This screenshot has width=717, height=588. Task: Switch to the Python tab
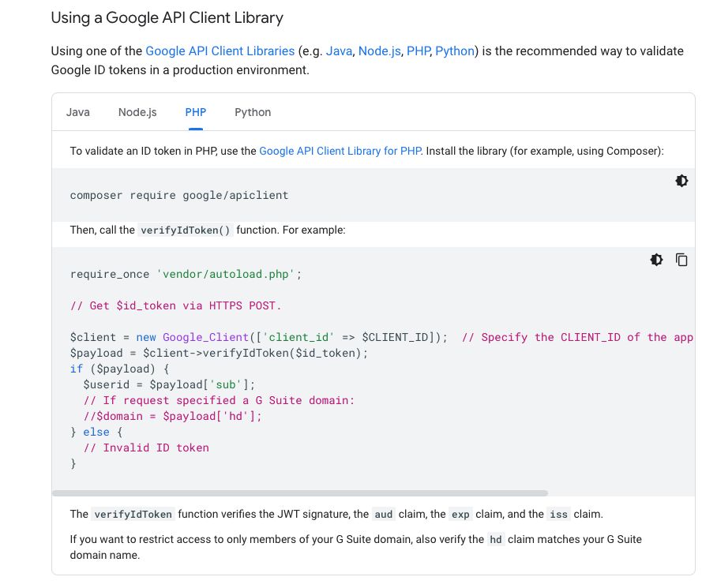point(253,112)
